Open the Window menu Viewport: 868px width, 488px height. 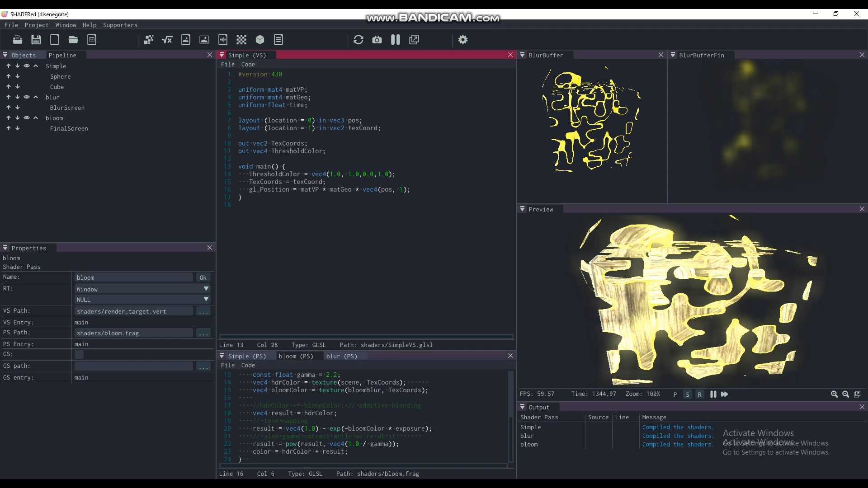[66, 25]
